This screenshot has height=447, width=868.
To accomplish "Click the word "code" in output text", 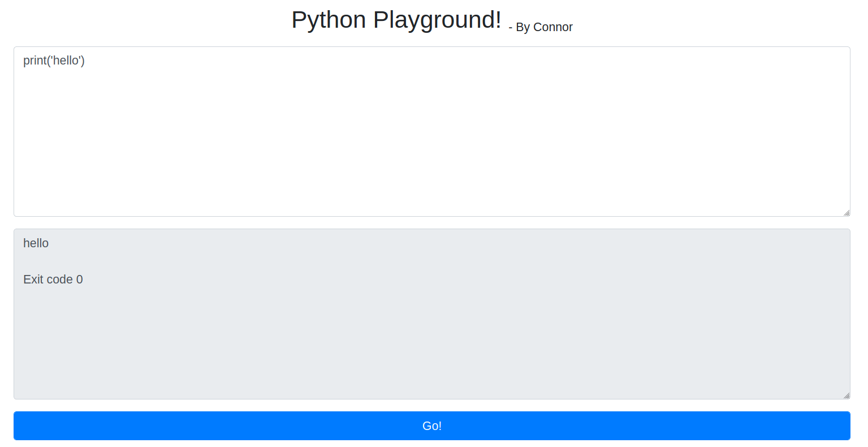I will [59, 280].
